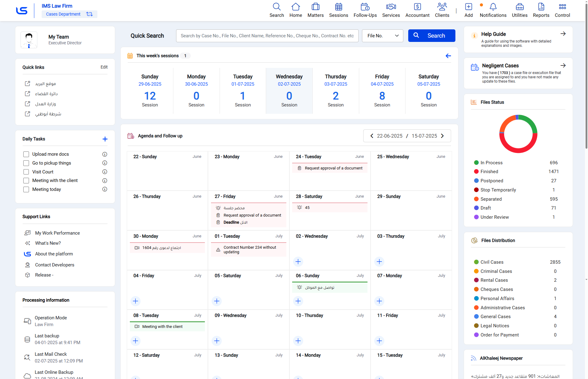Screen dimensions: 588x379
Task: Add a new daily task with plus icon
Action: [105, 139]
